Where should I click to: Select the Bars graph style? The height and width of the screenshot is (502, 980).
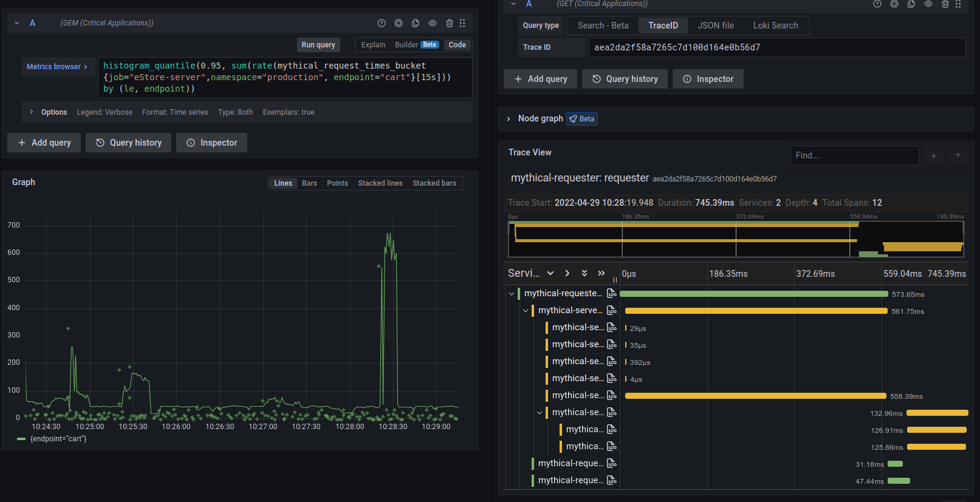click(309, 183)
